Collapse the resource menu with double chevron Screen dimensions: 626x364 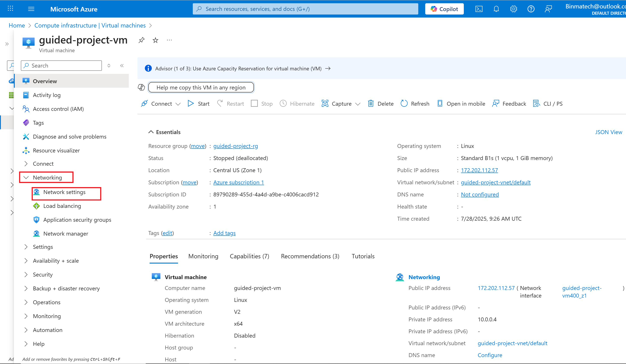click(x=122, y=66)
